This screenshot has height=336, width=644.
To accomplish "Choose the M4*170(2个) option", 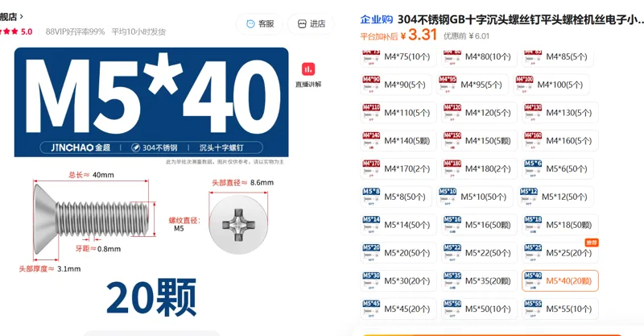I will tap(398, 168).
